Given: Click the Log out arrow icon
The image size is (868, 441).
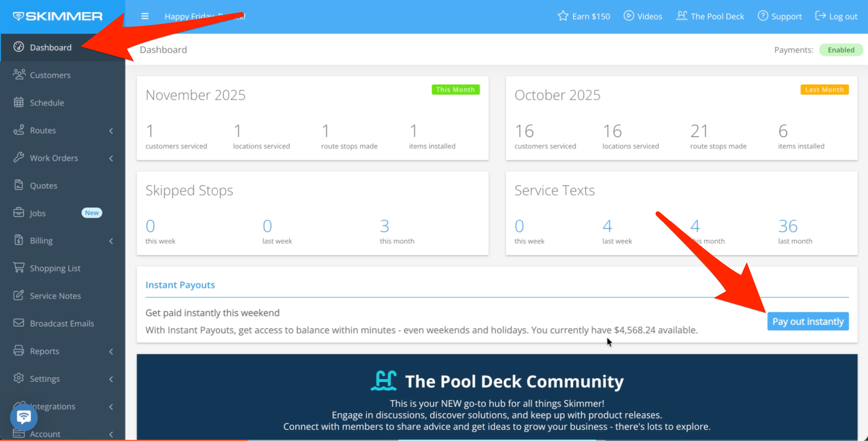Looking at the screenshot, I should tap(820, 16).
